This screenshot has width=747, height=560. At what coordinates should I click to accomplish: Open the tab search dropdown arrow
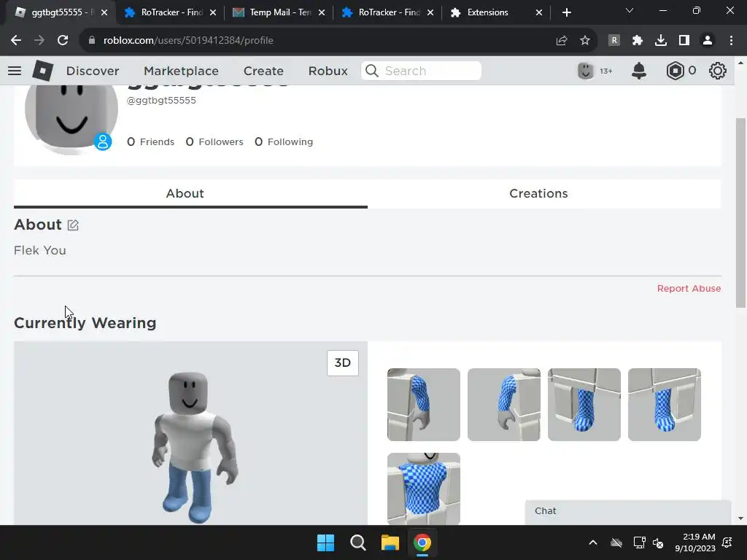[x=630, y=10]
